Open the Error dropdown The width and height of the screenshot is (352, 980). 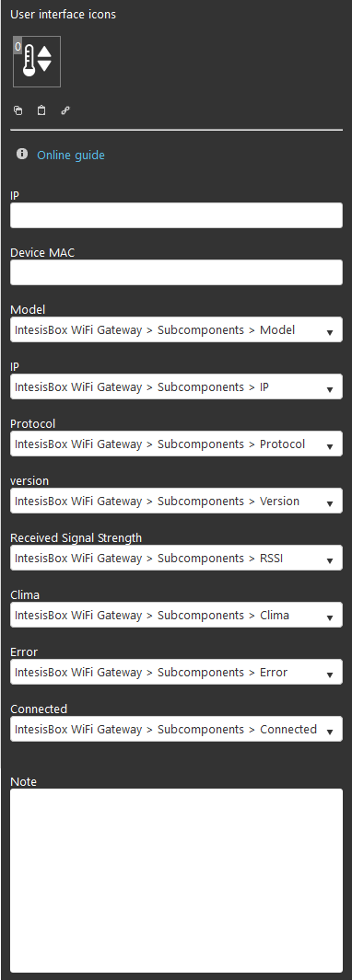(x=177, y=672)
